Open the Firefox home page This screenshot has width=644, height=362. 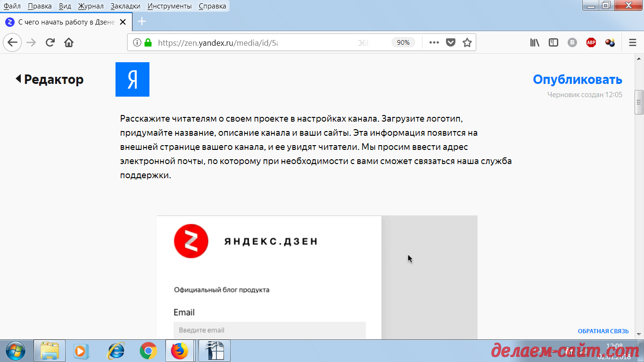(69, 42)
